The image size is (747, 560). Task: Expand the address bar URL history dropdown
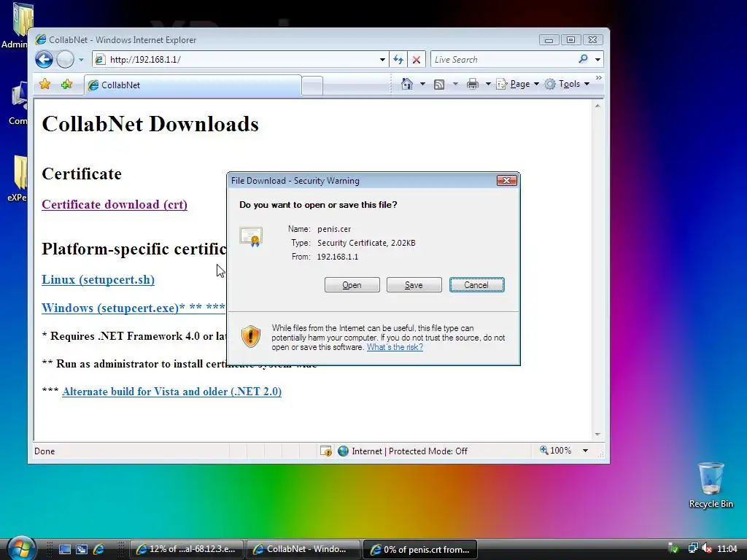click(382, 60)
